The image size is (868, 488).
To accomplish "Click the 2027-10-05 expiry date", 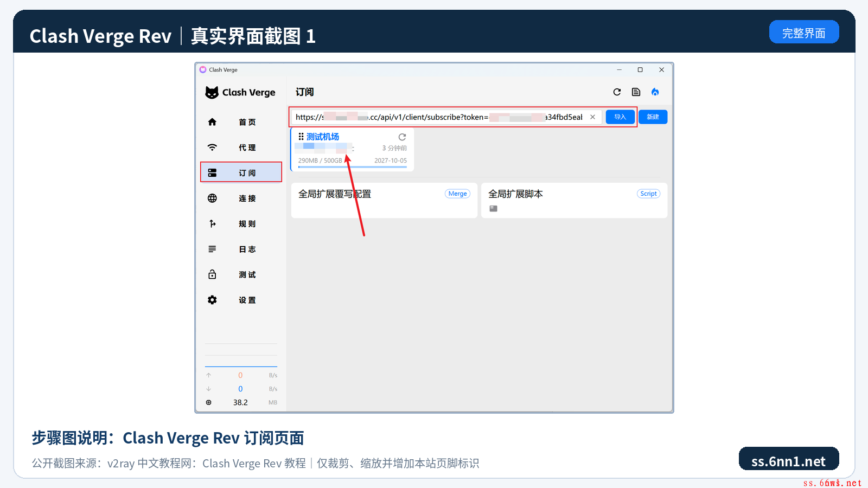I will (x=391, y=160).
